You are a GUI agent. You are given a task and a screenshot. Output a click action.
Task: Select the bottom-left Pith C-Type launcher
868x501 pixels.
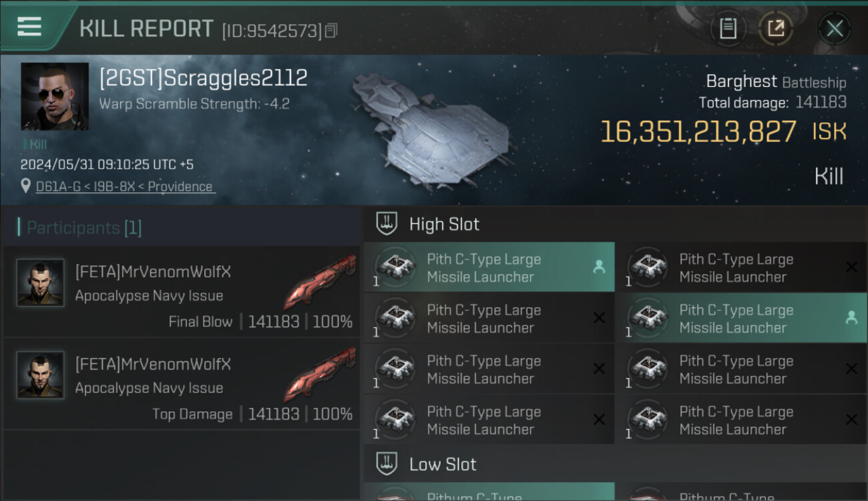tap(483, 420)
